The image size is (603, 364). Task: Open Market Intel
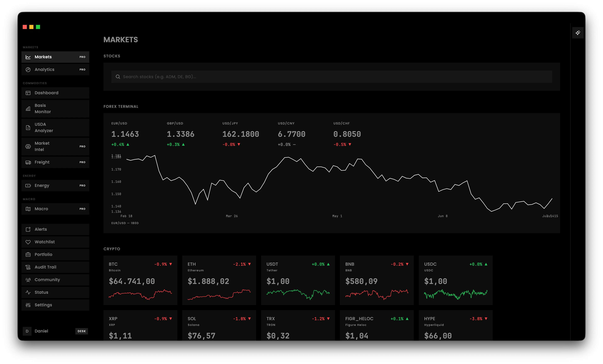coord(55,147)
